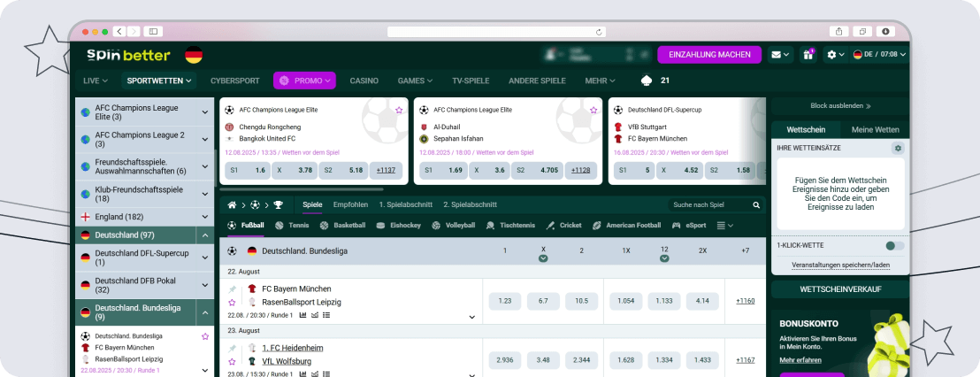Pin the 1. FC Heidenheim match
Viewport: 980px width, 377px height.
coord(232,349)
